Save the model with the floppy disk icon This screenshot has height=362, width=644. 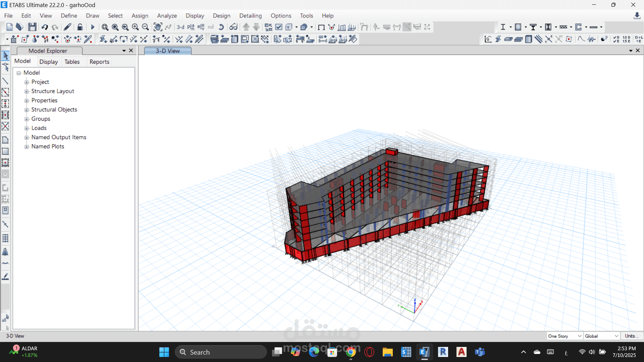(x=32, y=27)
